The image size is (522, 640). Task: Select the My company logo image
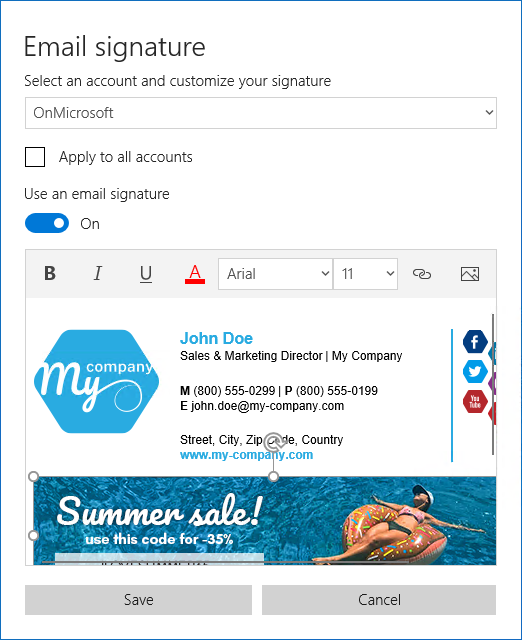coord(97,381)
